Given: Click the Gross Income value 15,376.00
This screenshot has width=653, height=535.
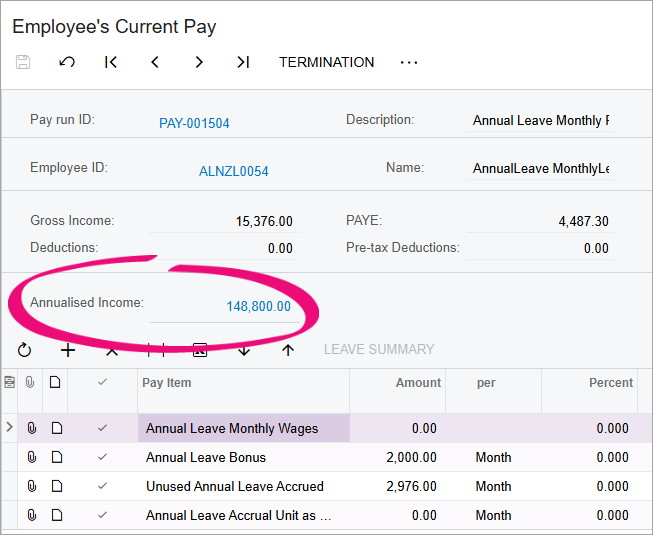Looking at the screenshot, I should (x=264, y=221).
